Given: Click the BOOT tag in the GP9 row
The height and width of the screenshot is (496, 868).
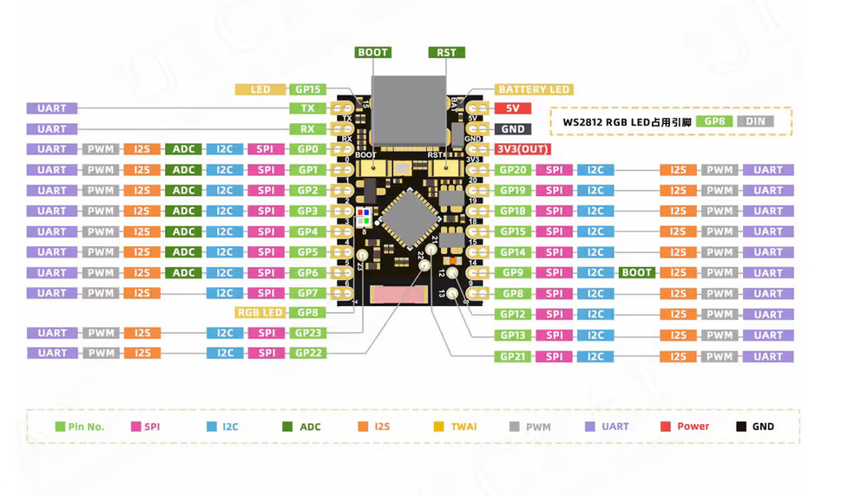Looking at the screenshot, I should [x=636, y=272].
